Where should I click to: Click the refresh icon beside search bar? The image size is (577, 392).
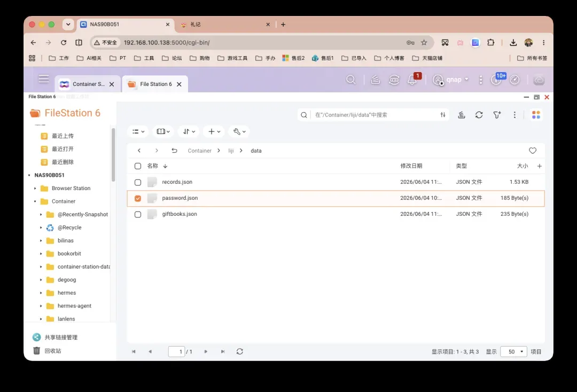(479, 115)
